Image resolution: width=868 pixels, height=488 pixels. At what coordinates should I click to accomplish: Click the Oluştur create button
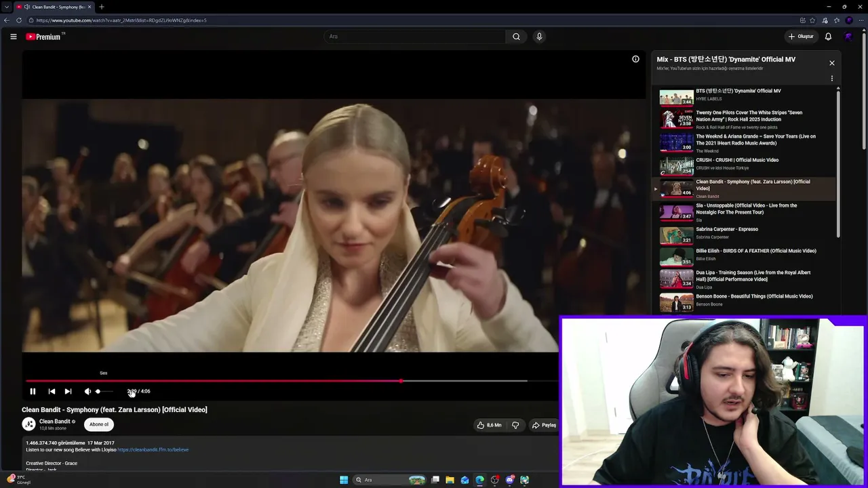tap(801, 37)
